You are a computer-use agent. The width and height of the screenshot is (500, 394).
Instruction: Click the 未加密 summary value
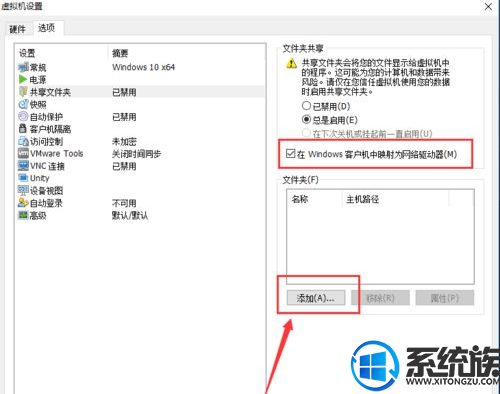pos(124,141)
